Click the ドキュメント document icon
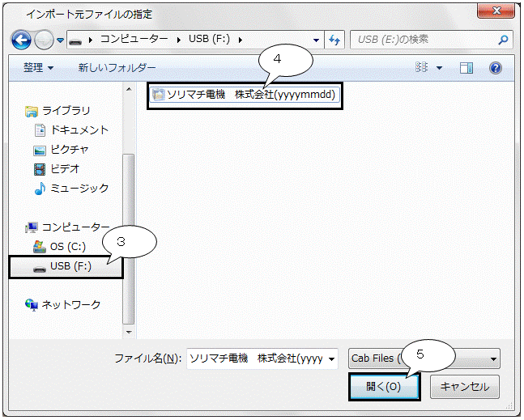 click(x=40, y=130)
